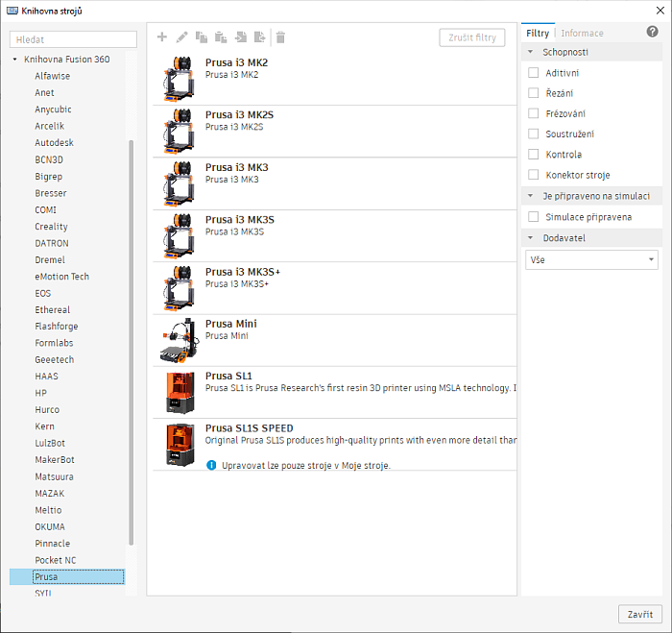Collapse the Schopnosti filter section
Viewport: 672px width, 633px height.
point(531,52)
